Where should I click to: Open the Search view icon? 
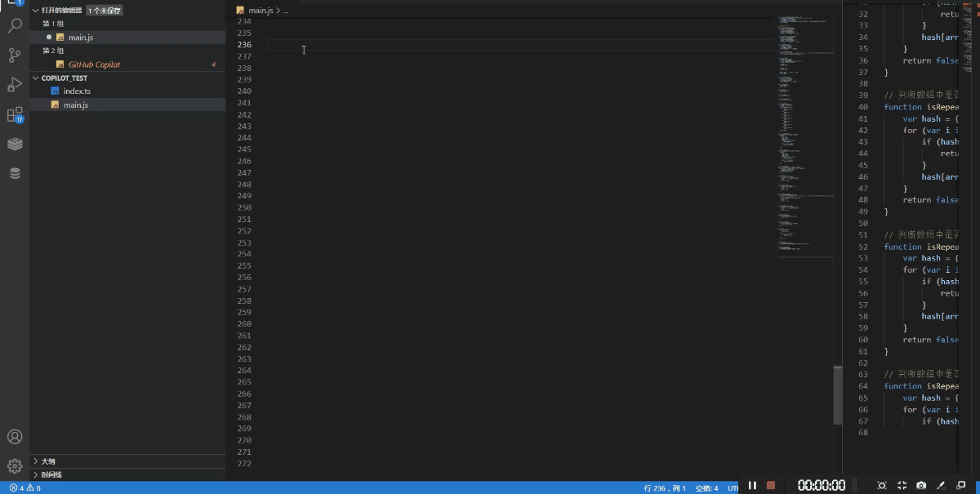pos(15,26)
